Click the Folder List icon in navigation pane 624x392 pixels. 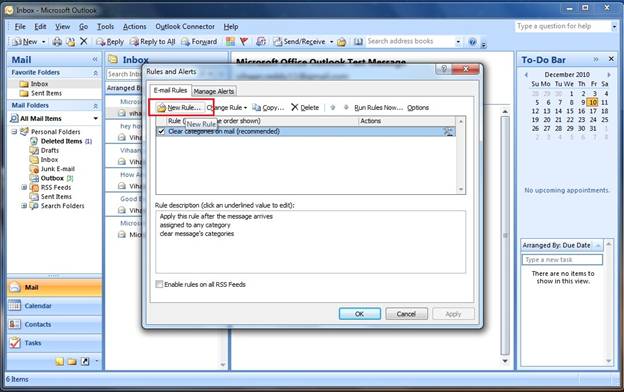(72, 361)
